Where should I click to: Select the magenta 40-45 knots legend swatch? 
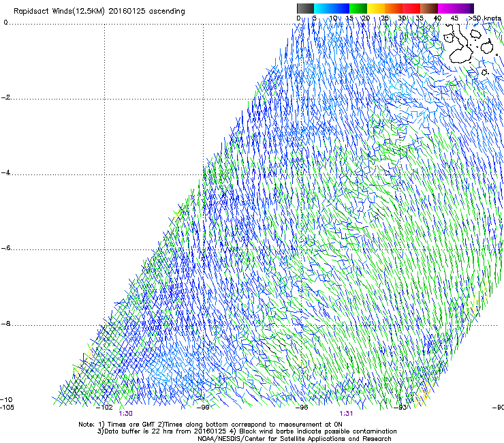[x=447, y=8]
